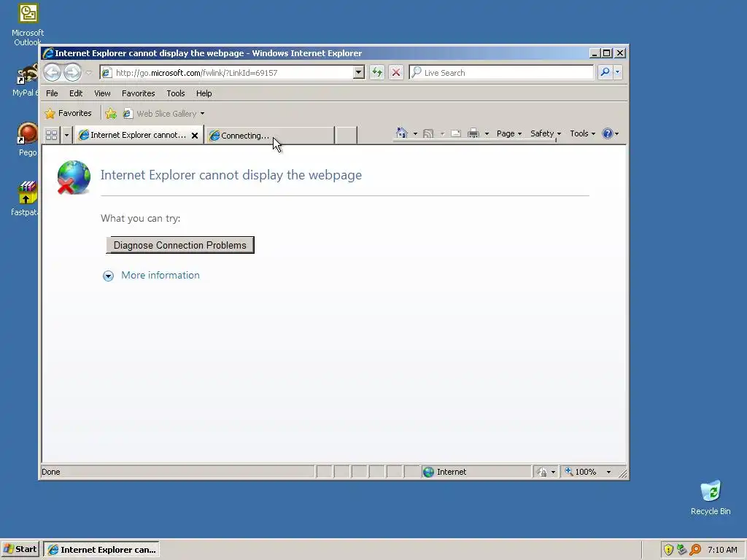747x560 pixels.
Task: Click the Protected Mode lock status icon
Action: [542, 472]
